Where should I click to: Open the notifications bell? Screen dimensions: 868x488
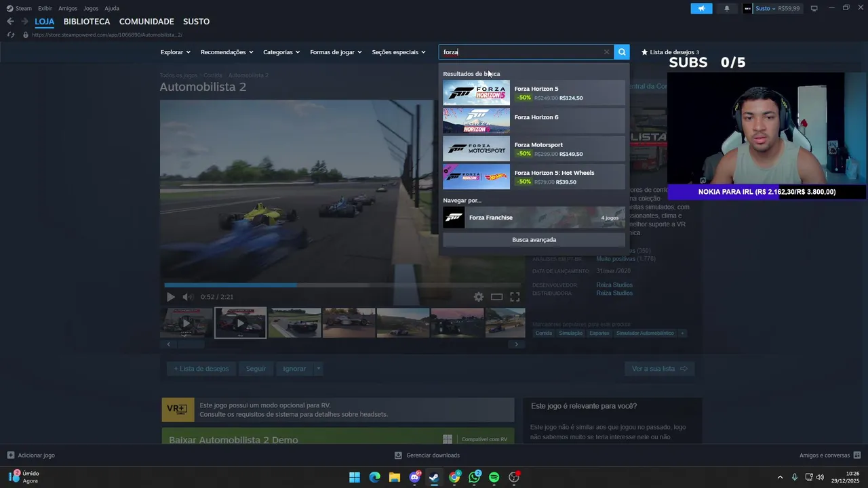point(727,8)
